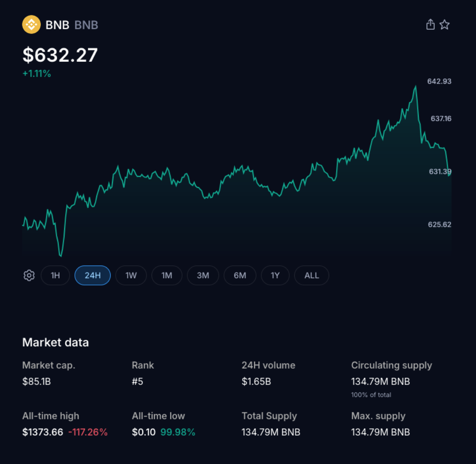The height and width of the screenshot is (464, 476).
Task: Select the 1Y timeframe
Action: (x=275, y=275)
